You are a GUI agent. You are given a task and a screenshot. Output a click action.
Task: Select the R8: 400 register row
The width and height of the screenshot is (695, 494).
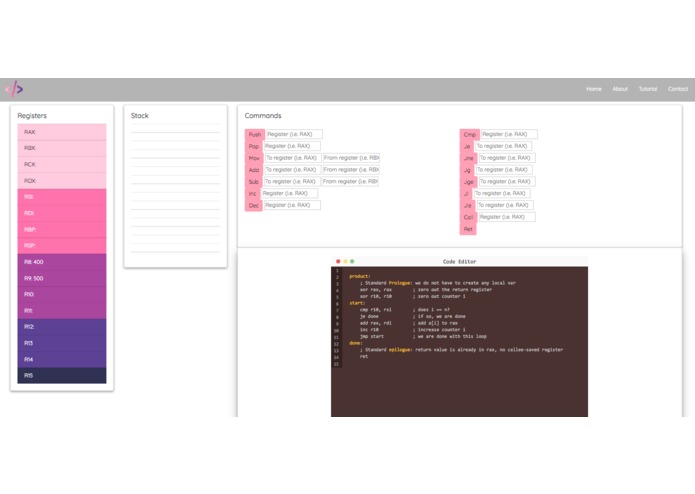(62, 262)
